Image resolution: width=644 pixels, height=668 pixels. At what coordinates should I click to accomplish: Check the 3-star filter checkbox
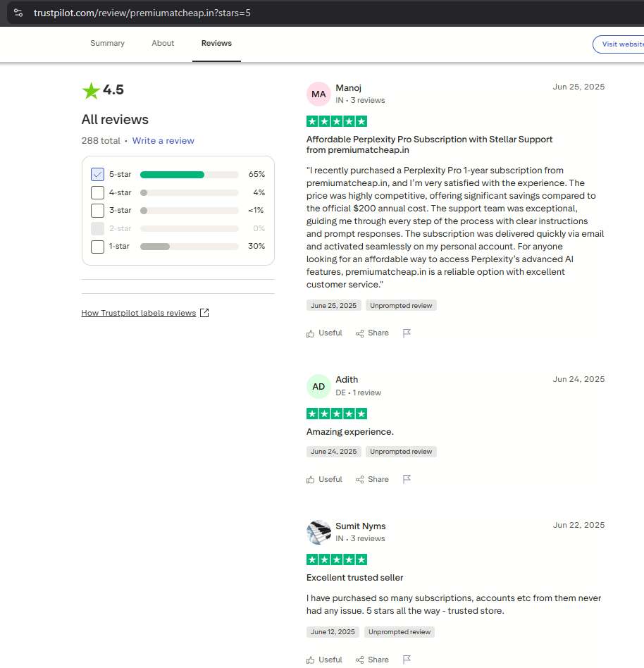pyautogui.click(x=97, y=211)
